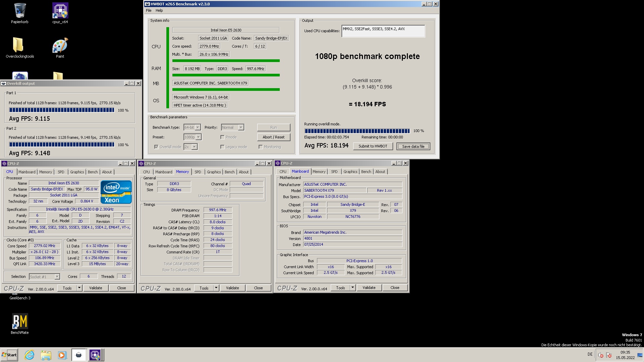
Task: Click the Abort / Reset button
Action: pos(274,137)
